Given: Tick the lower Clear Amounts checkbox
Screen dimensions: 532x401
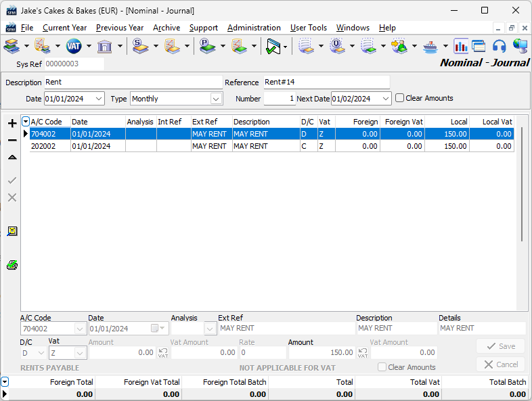Looking at the screenshot, I should point(382,367).
